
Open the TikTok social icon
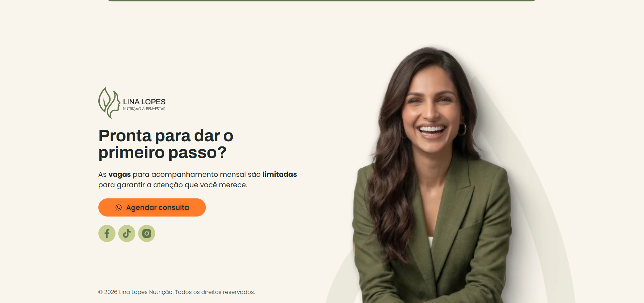click(x=127, y=233)
